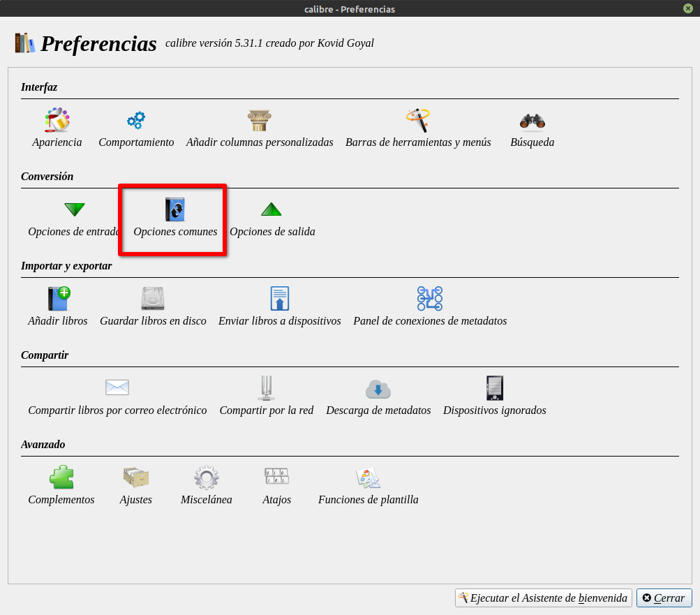The width and height of the screenshot is (700, 615).
Task: Click the Ajustes label text
Action: (135, 500)
